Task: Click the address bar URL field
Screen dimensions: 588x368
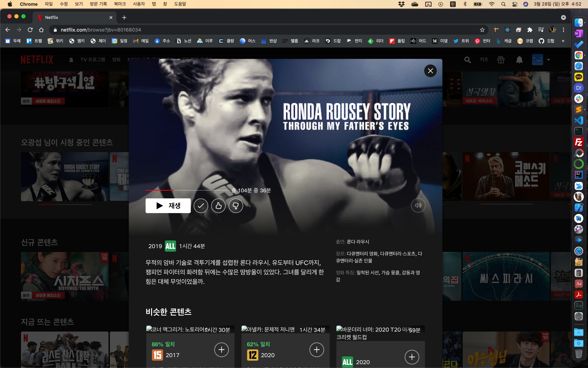Action: click(x=268, y=30)
